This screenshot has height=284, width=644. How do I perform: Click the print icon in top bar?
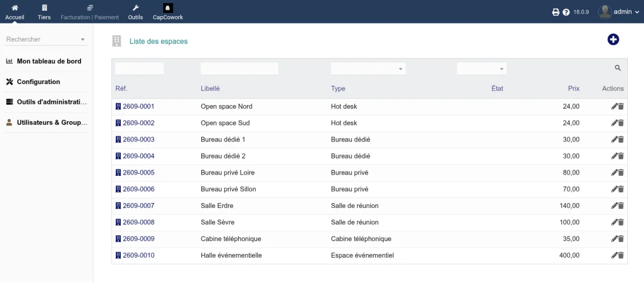click(x=556, y=12)
